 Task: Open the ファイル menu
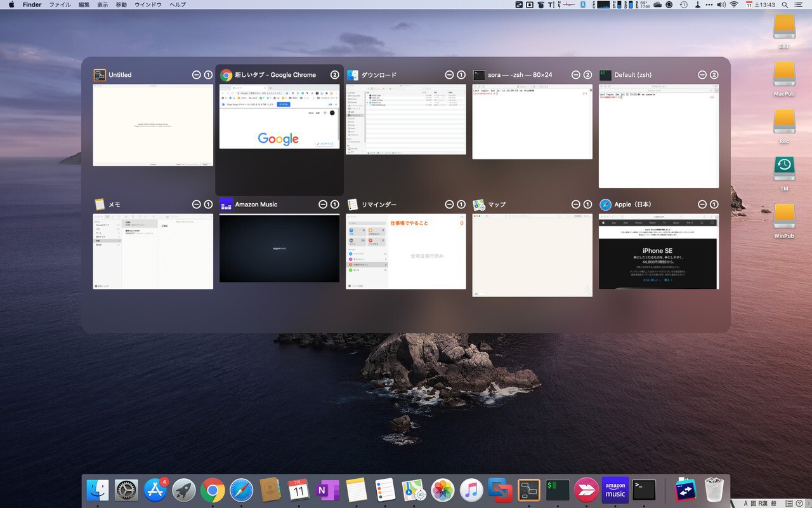(x=60, y=4)
